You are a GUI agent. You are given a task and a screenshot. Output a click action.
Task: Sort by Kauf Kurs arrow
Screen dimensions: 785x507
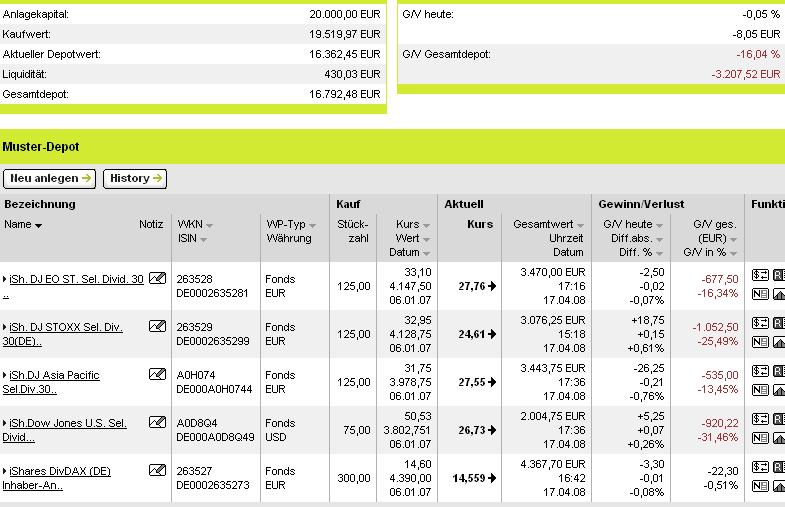426,226
